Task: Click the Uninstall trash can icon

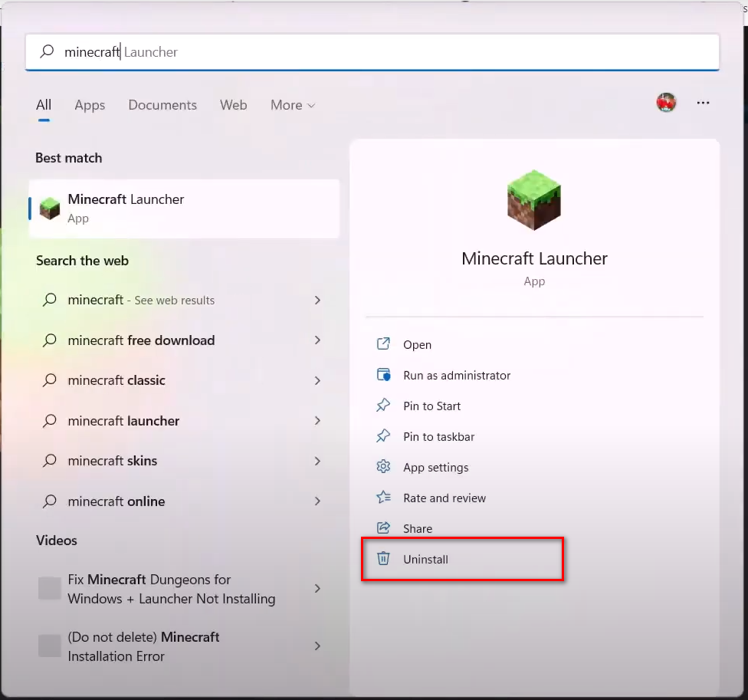Action: (383, 559)
